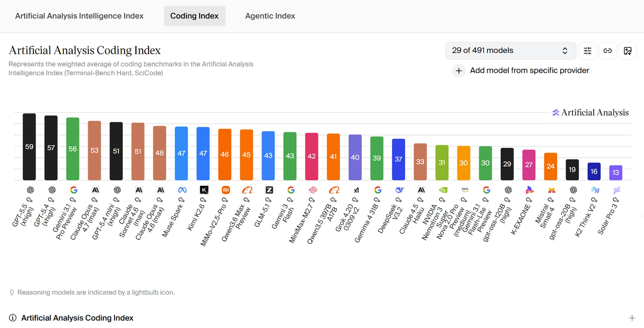
Task: Select the Coding Index tab
Action: [194, 16]
